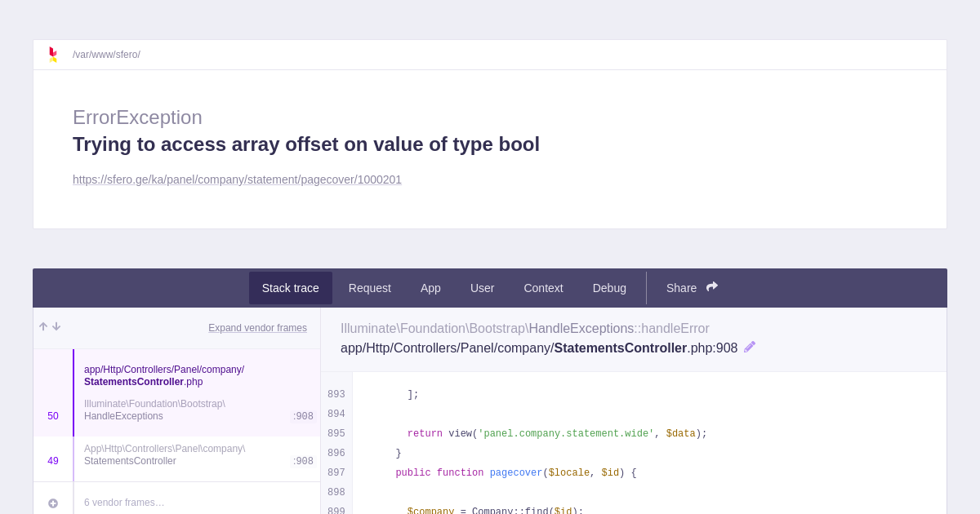The width and height of the screenshot is (980, 514).
Task: Click code line 897 pagecover function
Action: pyautogui.click(x=515, y=473)
